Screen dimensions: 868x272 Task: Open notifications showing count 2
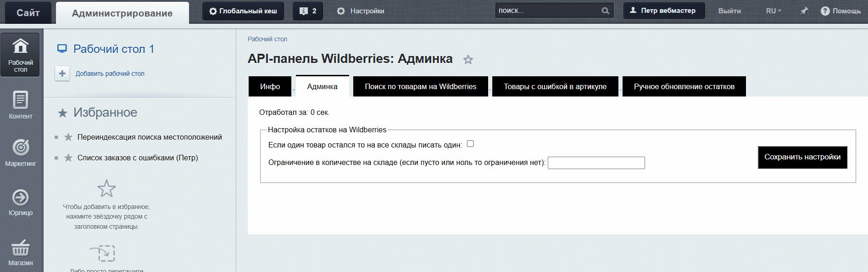tap(308, 11)
